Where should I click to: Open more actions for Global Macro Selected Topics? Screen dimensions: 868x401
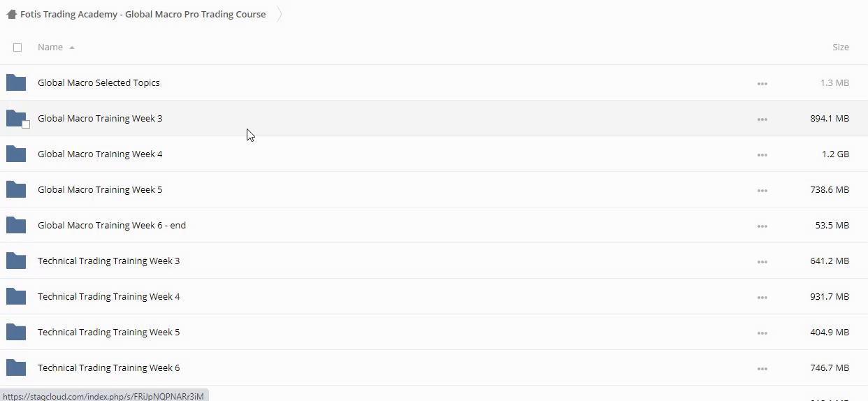(762, 84)
